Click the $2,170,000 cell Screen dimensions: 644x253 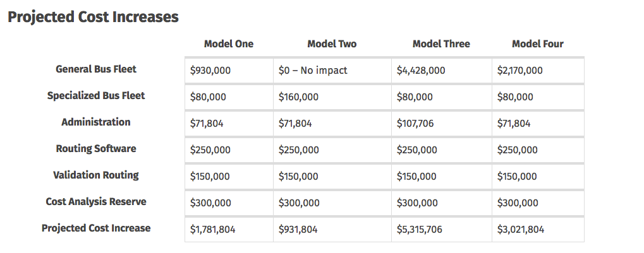coord(520,71)
